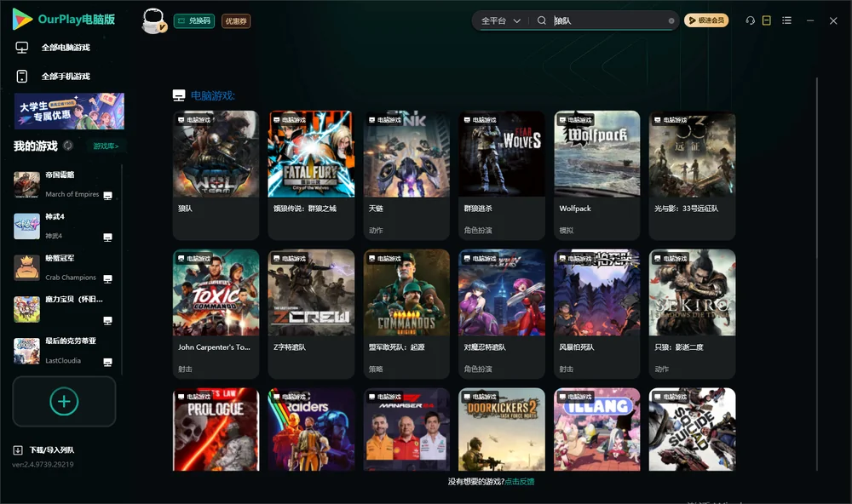The image size is (852, 504).
Task: Click the 点击反馈 feedback link
Action: (520, 482)
